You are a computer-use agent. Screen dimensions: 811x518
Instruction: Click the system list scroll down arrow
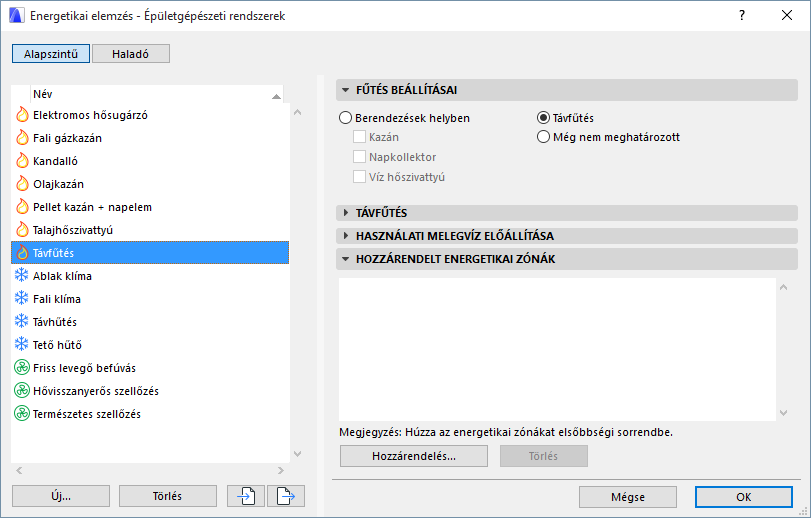[x=297, y=453]
